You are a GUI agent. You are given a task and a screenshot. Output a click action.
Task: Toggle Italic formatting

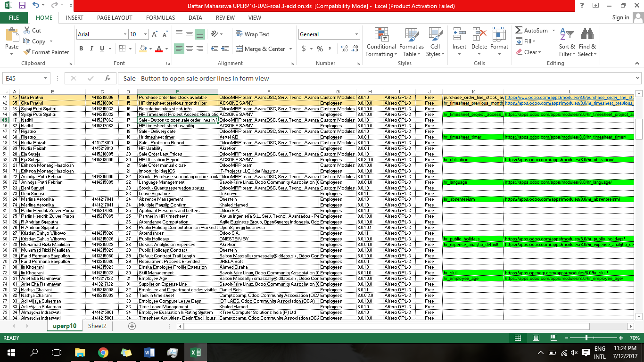(91, 49)
